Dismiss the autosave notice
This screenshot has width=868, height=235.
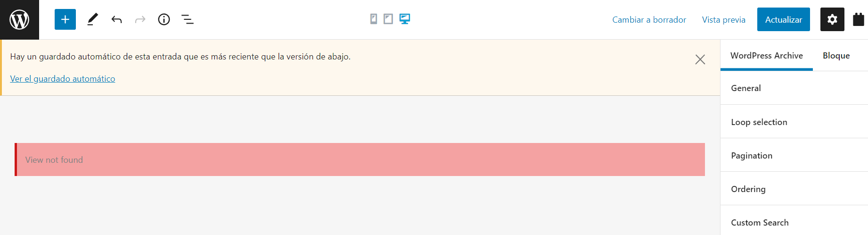700,59
